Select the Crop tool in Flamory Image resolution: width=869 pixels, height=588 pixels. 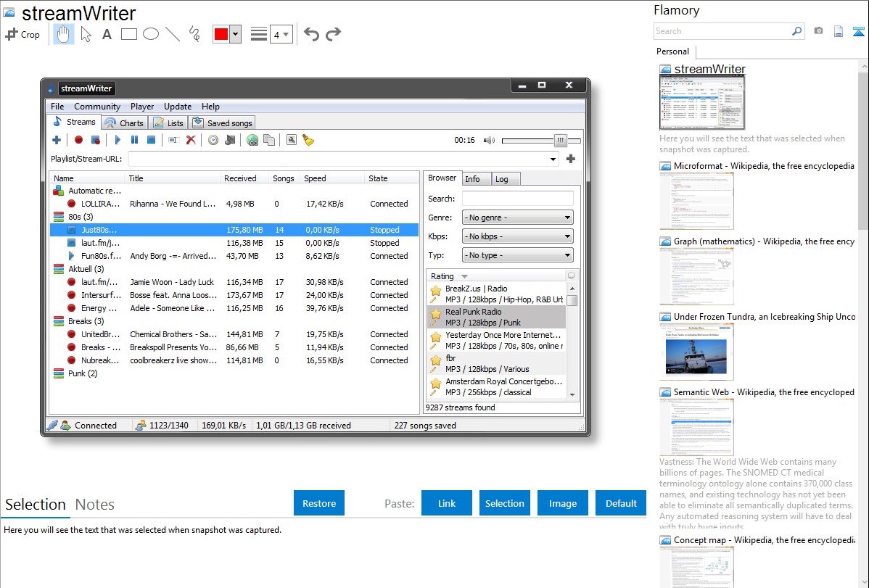coord(22,34)
